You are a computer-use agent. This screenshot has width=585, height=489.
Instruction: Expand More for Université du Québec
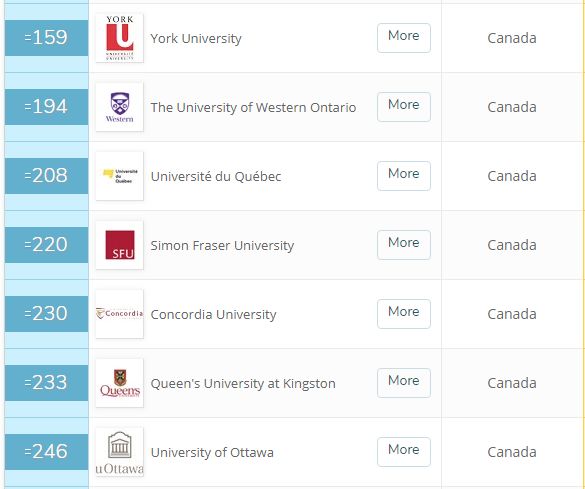(404, 176)
